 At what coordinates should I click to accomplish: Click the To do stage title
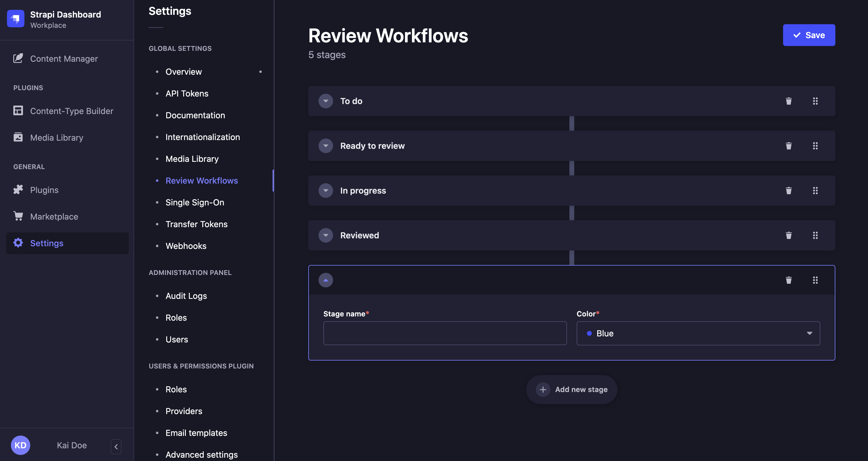pos(351,101)
